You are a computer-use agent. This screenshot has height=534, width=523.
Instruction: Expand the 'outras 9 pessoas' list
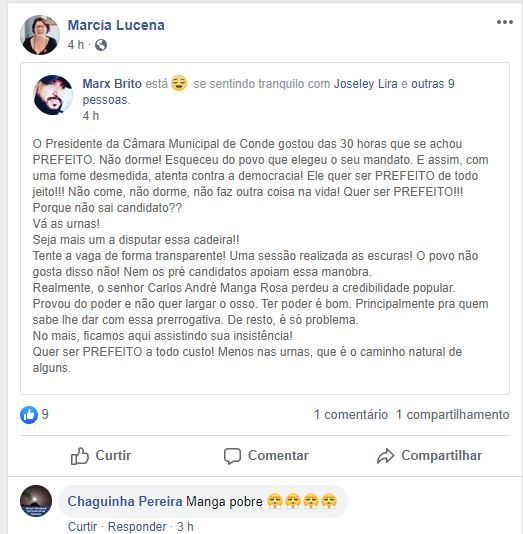tap(268, 92)
